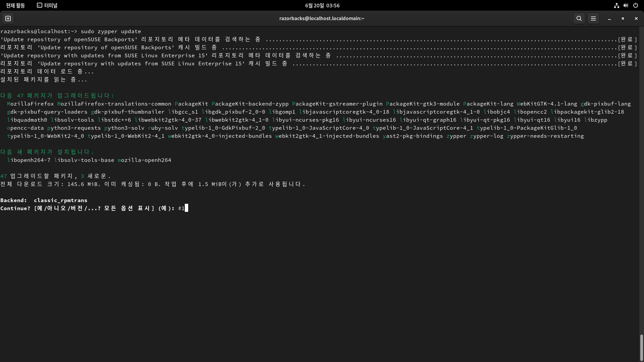This screenshot has width=644, height=362.
Task: Click the sudo zypper update command
Action: pyautogui.click(x=111, y=31)
